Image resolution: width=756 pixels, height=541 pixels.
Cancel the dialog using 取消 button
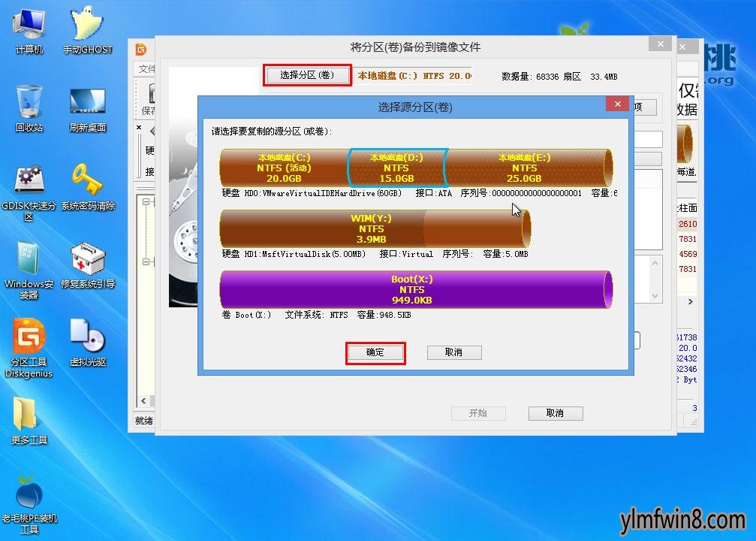click(454, 352)
